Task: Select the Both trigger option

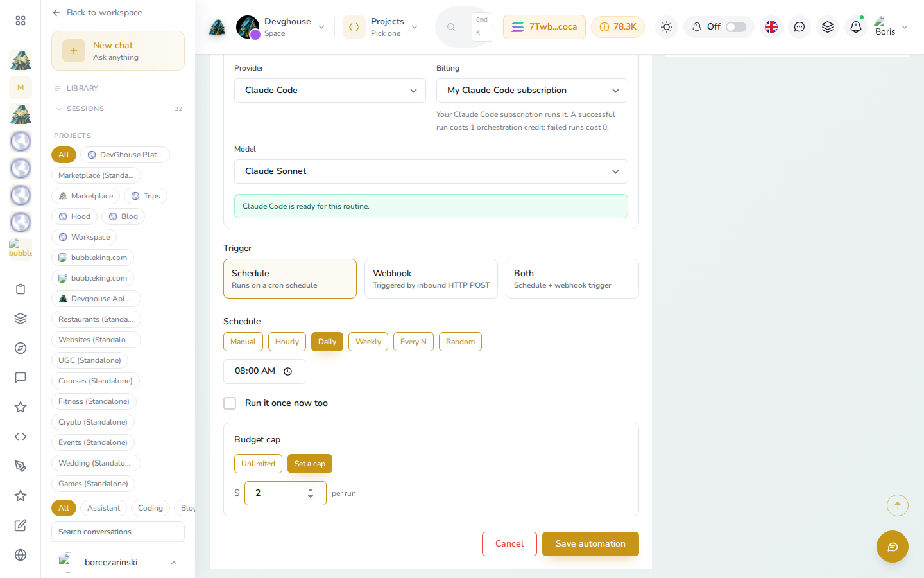Action: click(x=572, y=279)
